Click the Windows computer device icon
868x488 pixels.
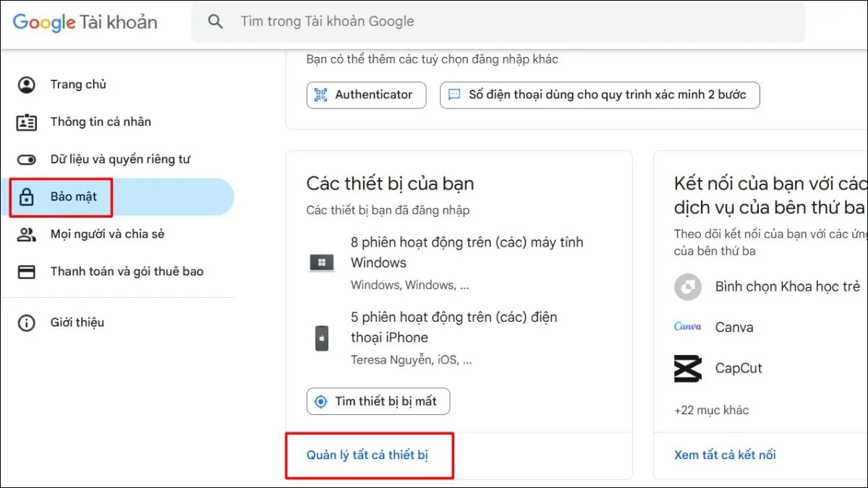click(x=322, y=262)
